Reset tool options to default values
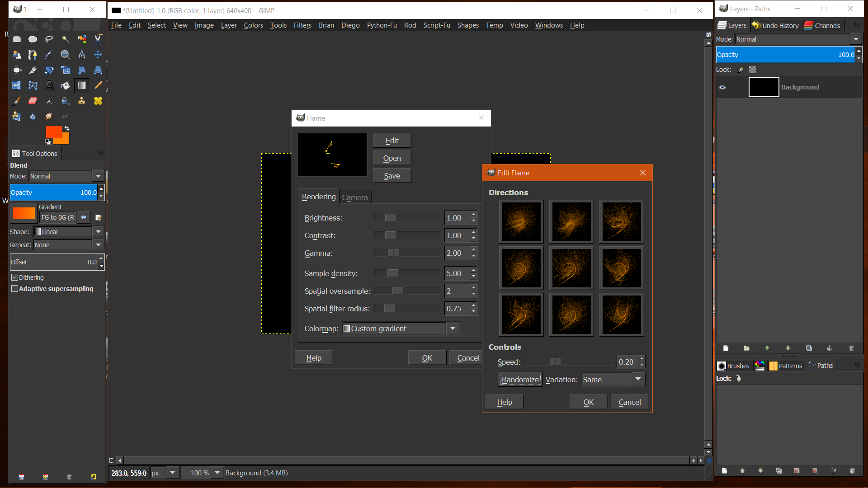Screen dimensions: 868x488 pyautogui.click(x=93, y=477)
